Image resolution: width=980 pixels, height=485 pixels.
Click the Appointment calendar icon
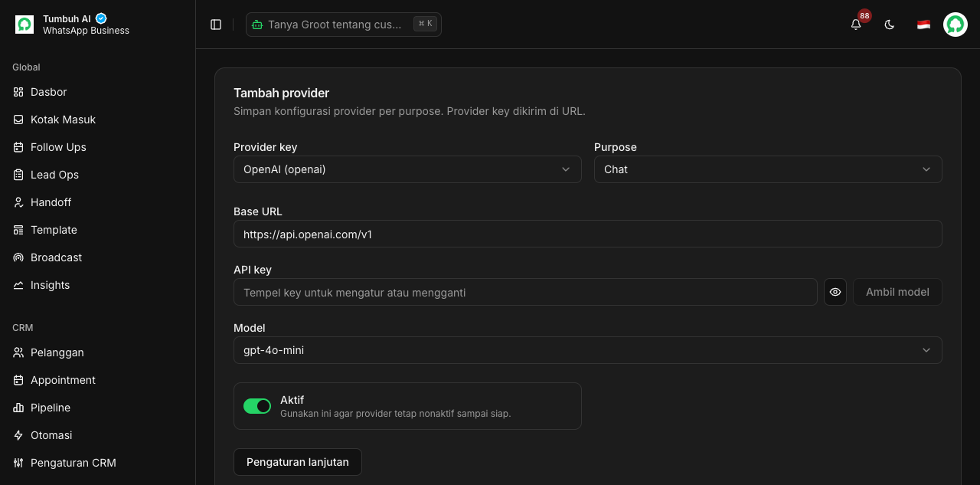click(18, 380)
